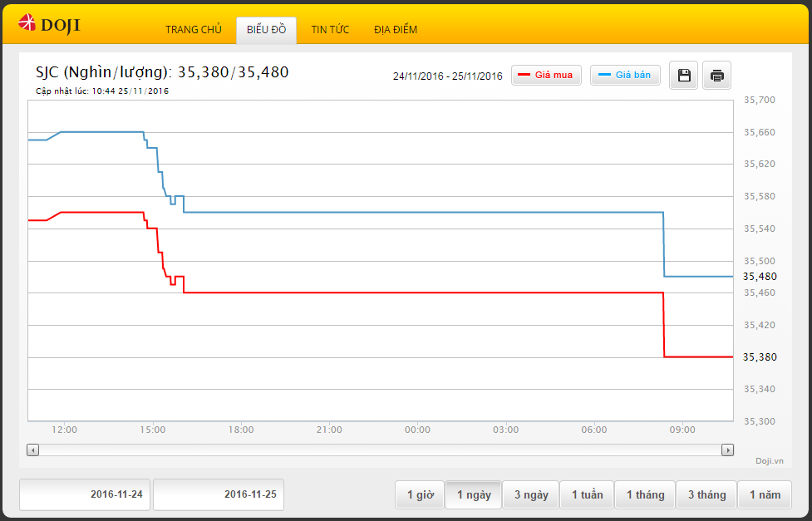812x521 pixels.
Task: Click the 09:00 time axis label
Action: pyautogui.click(x=682, y=430)
